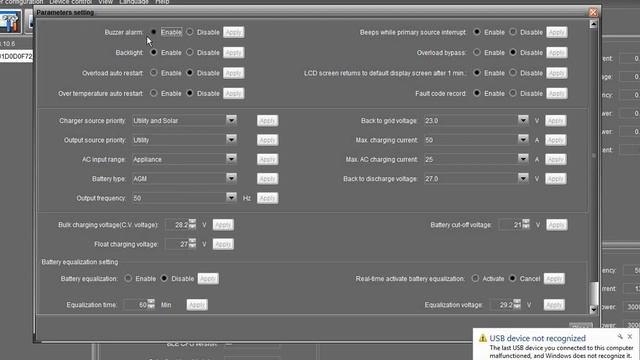Apply Fault code record setting
This screenshot has width=640, height=360.
pyautogui.click(x=557, y=93)
